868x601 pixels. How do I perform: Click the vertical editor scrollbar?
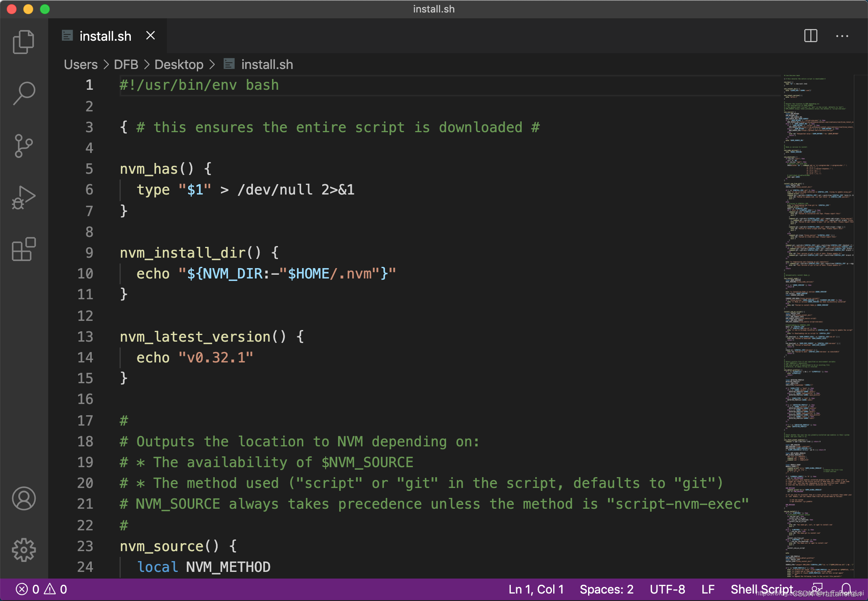[x=860, y=326]
